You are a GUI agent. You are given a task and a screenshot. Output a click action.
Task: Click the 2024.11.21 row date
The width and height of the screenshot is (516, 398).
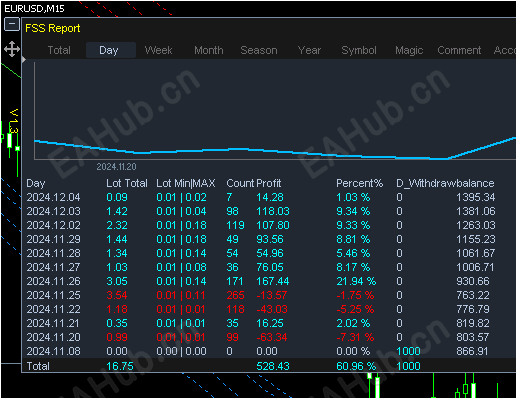(53, 323)
